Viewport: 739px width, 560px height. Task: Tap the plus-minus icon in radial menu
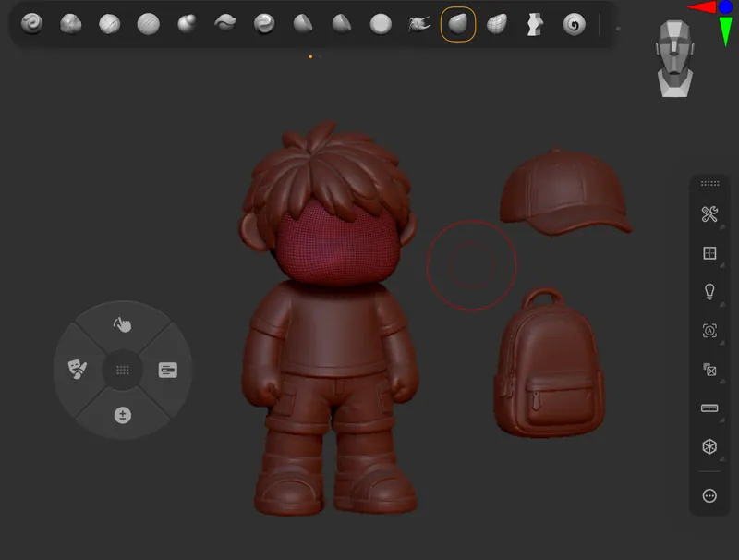(123, 415)
